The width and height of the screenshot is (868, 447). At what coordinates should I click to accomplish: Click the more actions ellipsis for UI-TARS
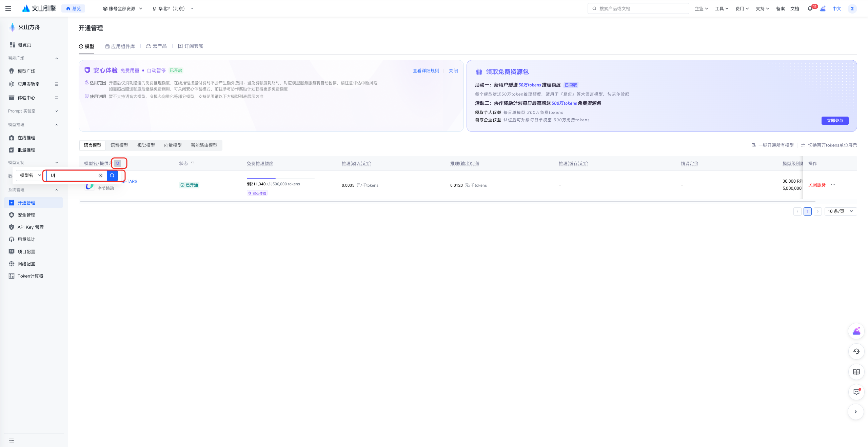coord(833,185)
